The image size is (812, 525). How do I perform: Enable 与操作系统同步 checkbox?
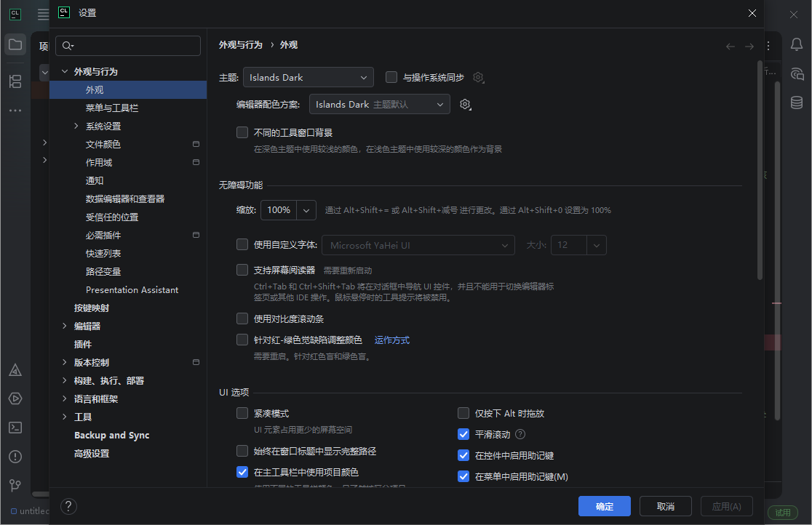pos(391,77)
